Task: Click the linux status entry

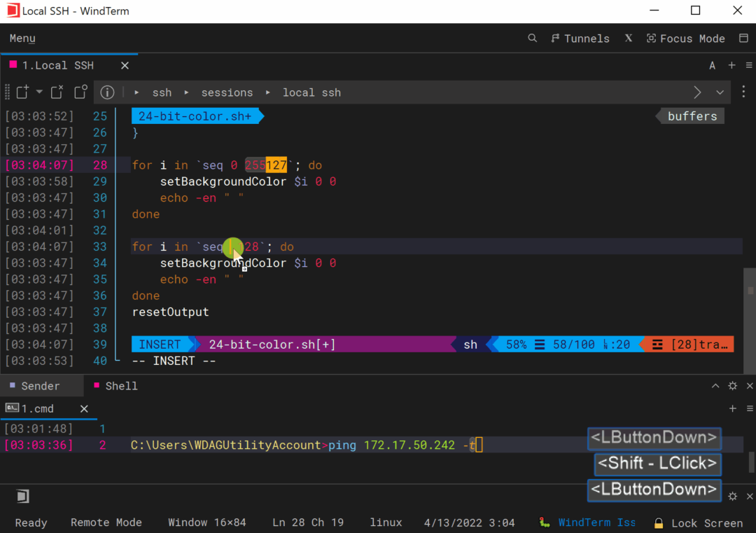Action: pyautogui.click(x=386, y=522)
